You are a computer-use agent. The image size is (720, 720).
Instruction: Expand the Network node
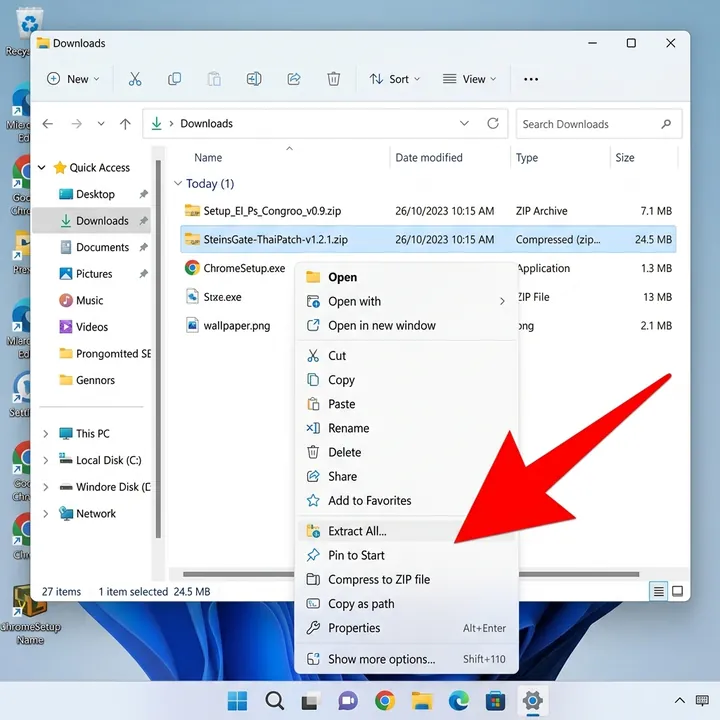coord(45,513)
